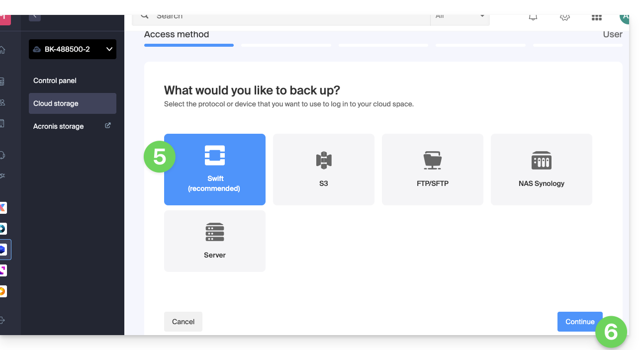Open the apps grid menu icon
The height and width of the screenshot is (350, 644).
596,17
